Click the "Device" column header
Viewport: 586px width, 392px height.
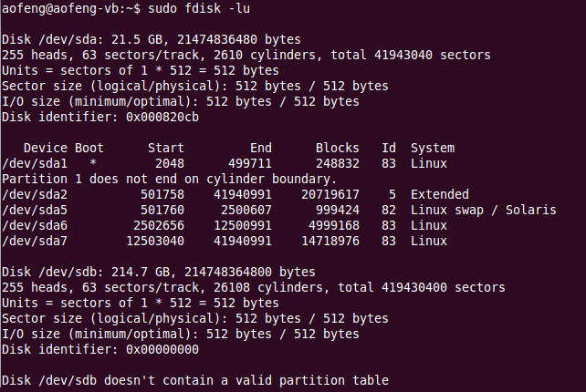click(x=45, y=148)
